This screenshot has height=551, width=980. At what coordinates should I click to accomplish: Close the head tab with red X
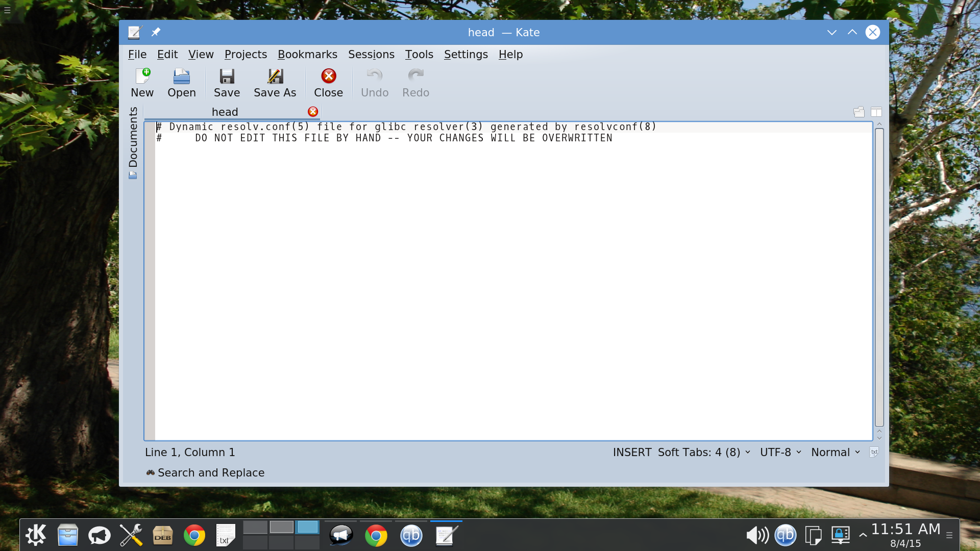[313, 112]
